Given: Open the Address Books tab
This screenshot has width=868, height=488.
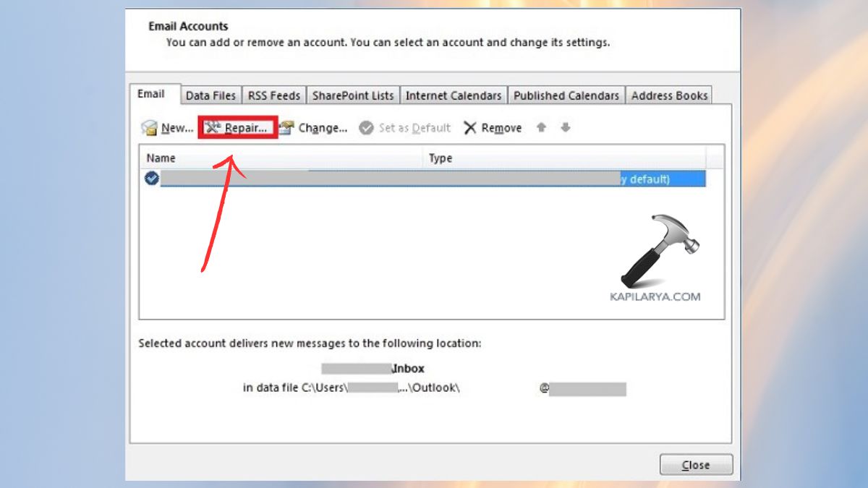Looking at the screenshot, I should [x=669, y=95].
